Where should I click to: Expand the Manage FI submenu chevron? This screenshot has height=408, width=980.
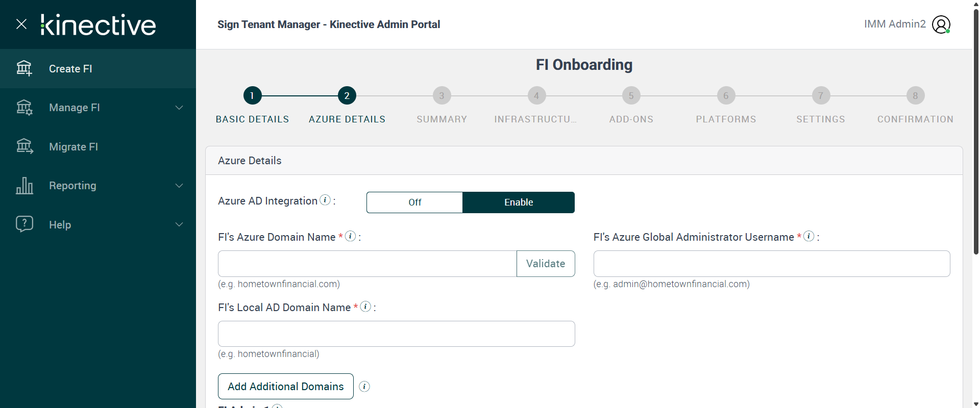tap(179, 108)
